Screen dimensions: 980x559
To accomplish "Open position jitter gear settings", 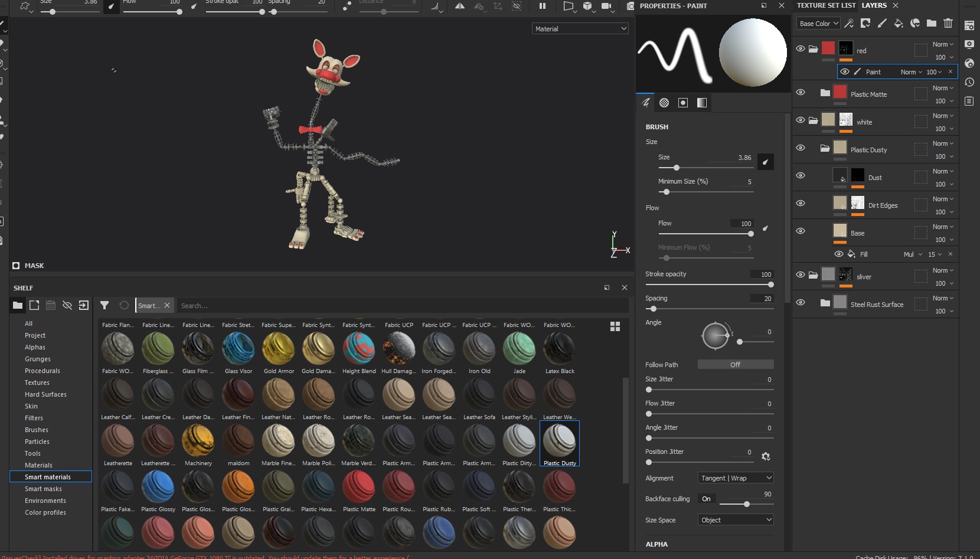I will [x=766, y=456].
